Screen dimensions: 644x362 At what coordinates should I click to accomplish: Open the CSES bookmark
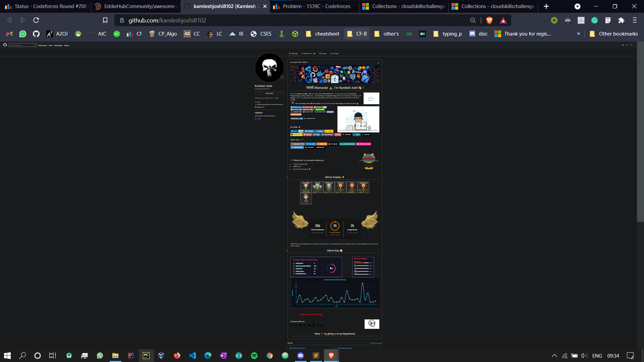click(x=261, y=34)
